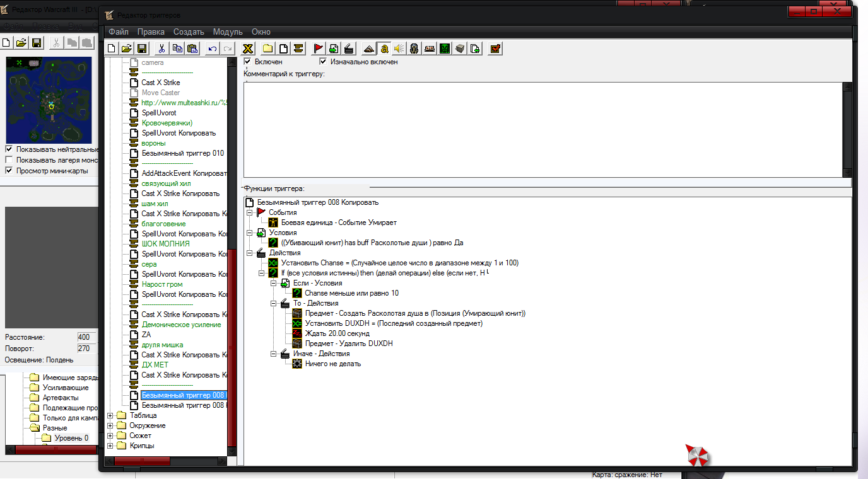Toggle the "Изначально включен" checkbox
868x479 pixels.
point(324,62)
